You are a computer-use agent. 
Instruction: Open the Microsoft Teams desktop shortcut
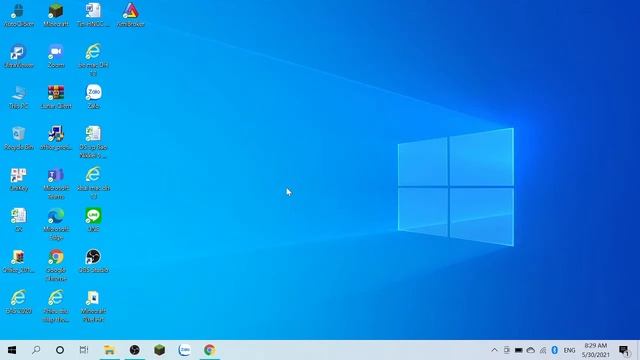[x=56, y=183]
